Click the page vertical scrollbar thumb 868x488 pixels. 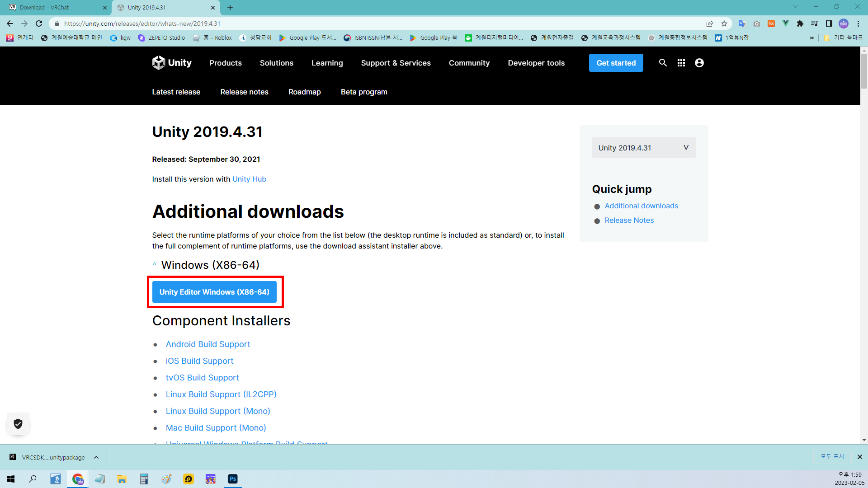864,71
